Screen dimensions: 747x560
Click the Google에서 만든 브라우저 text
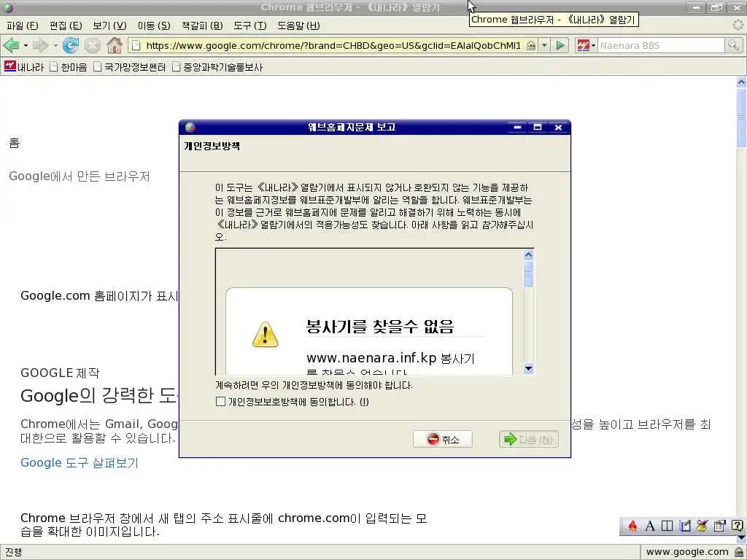click(80, 176)
